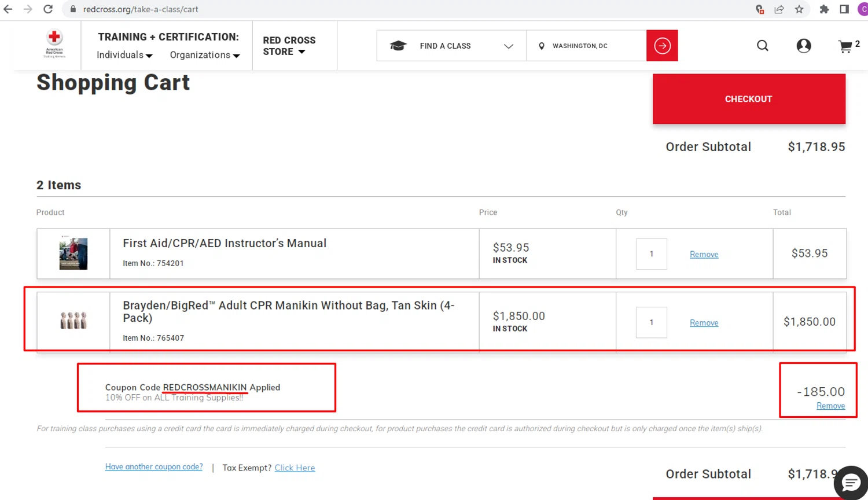
Task: Submit class search with red arrow button
Action: click(x=662, y=46)
